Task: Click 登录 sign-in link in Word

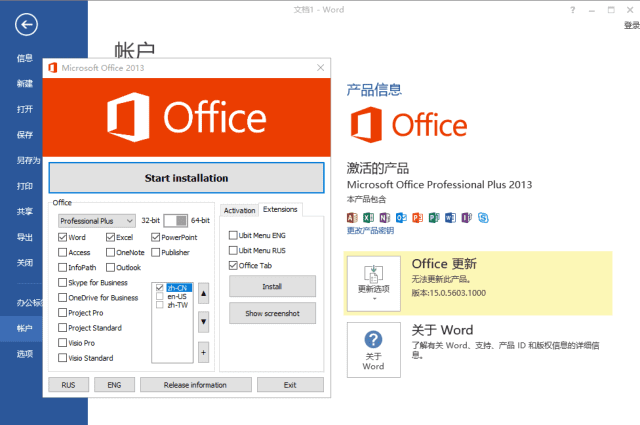Action: pos(631,25)
